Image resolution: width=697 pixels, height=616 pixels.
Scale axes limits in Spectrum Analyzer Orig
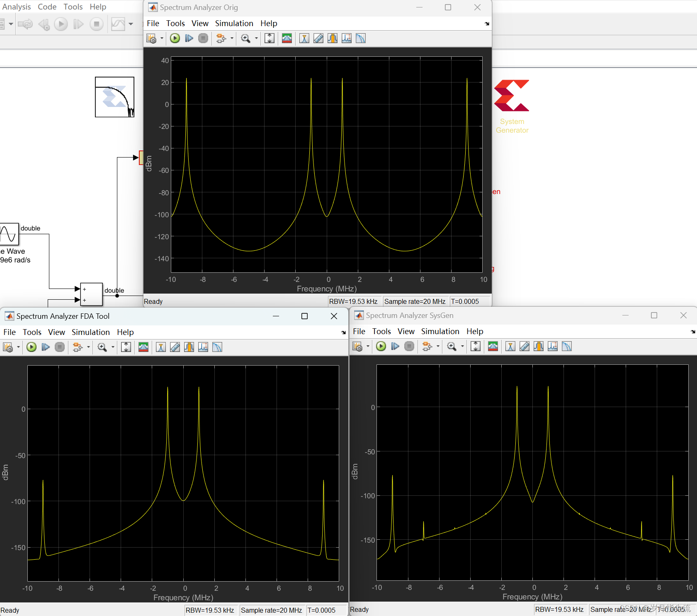point(270,39)
